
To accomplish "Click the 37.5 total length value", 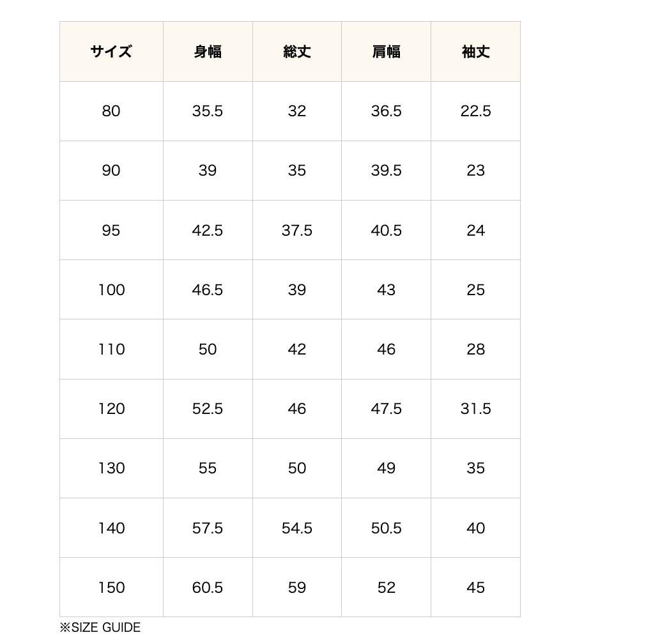I will point(297,231).
